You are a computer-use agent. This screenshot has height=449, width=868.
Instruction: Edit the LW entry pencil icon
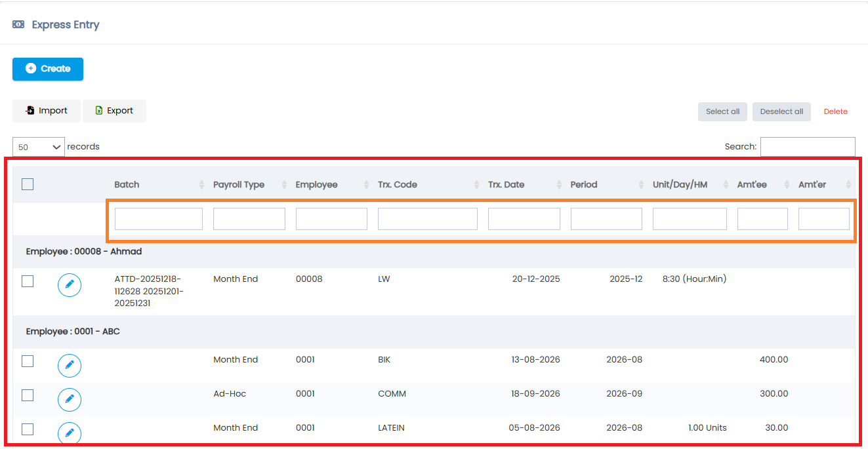point(70,285)
